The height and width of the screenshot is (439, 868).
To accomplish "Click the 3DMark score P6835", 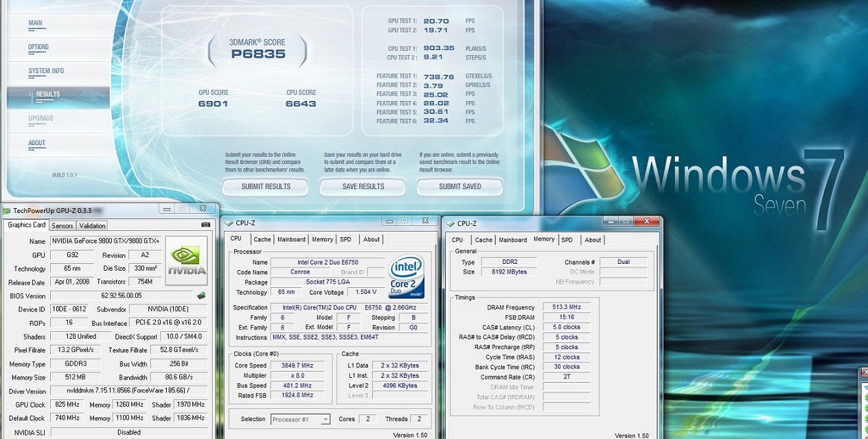I will [x=258, y=54].
